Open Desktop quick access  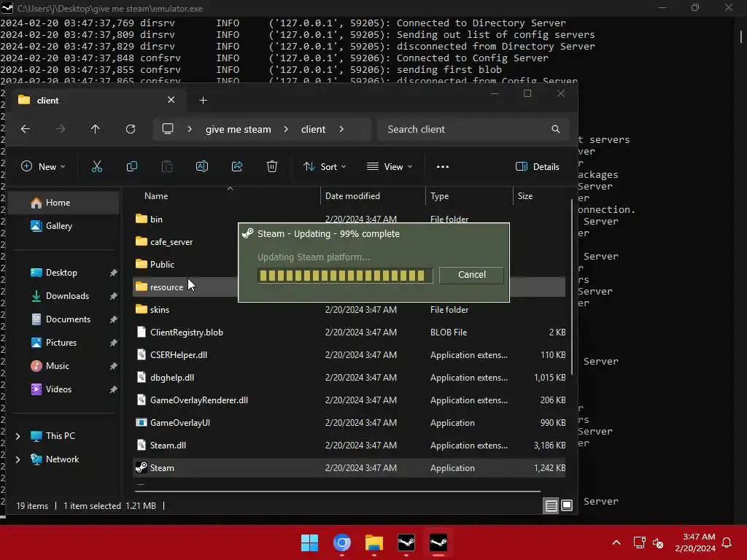[64, 273]
